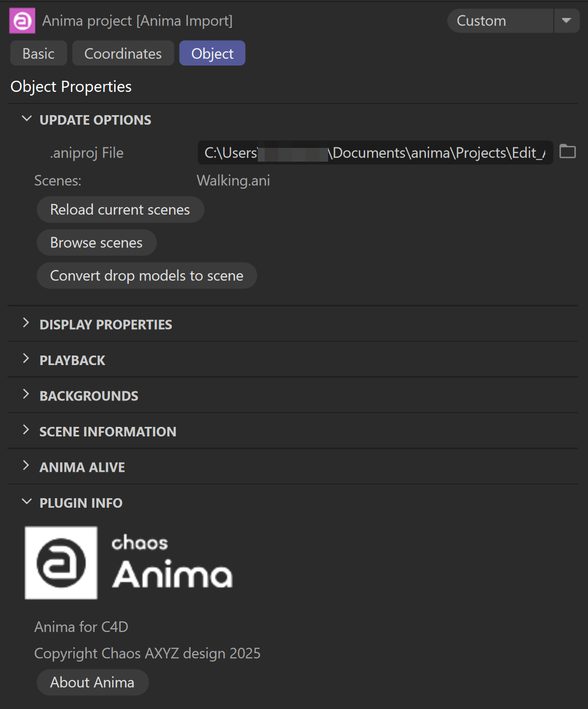Click the Anima project icon in header
Screen dimensions: 588x709
click(22, 21)
